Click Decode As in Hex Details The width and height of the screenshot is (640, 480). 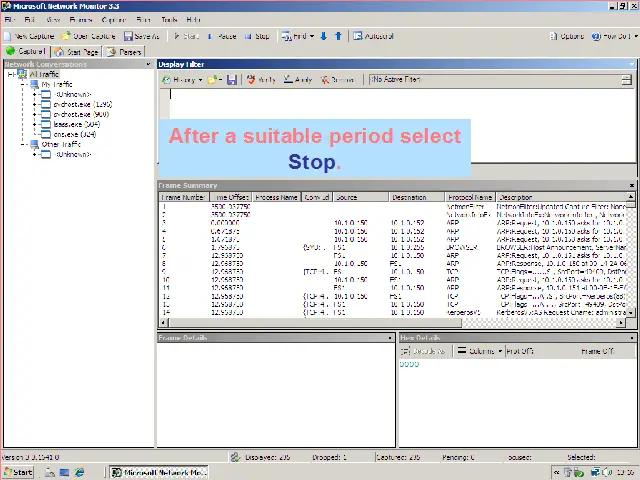tap(424, 351)
